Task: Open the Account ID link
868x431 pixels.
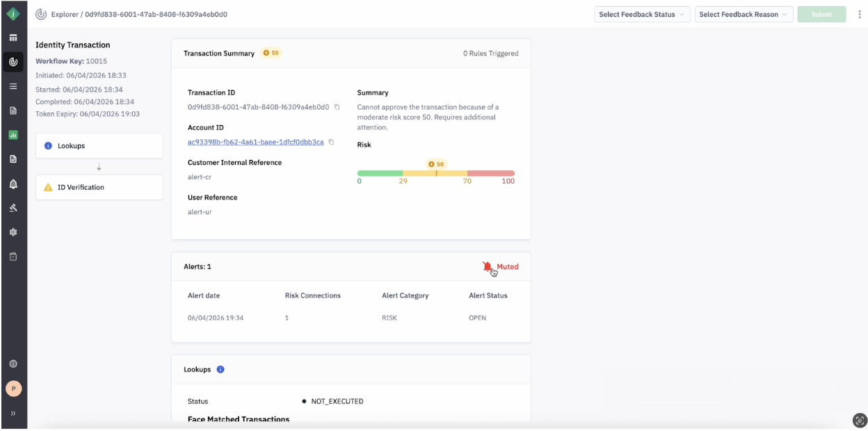Action: coord(255,142)
